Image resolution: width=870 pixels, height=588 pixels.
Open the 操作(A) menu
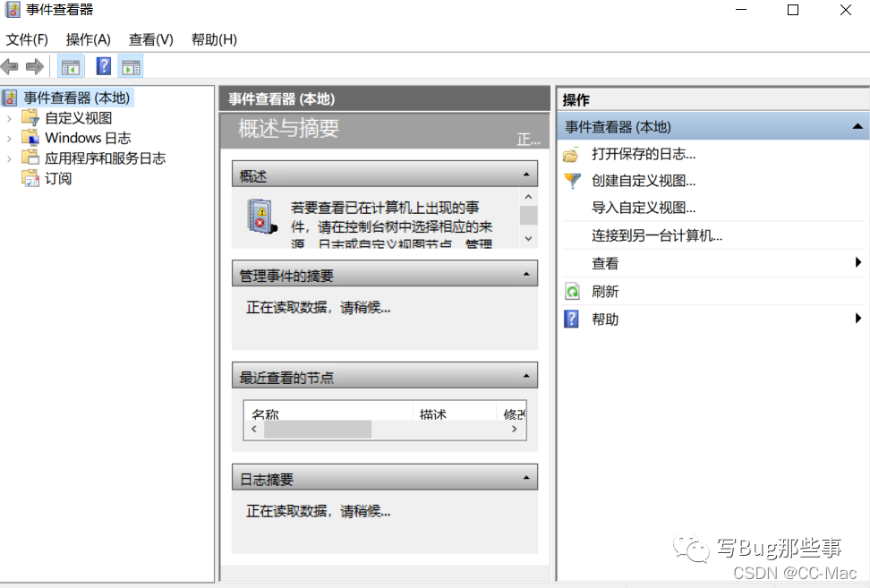[x=89, y=40]
